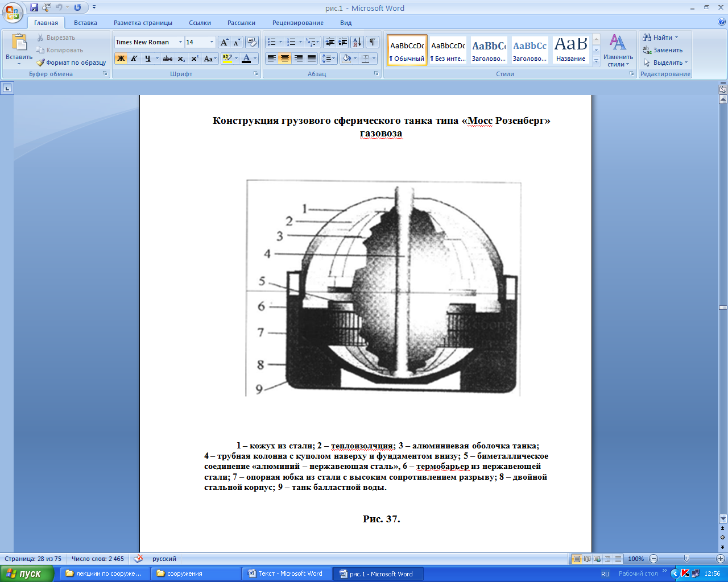Open the пуск Start menu
Viewport: 728px width, 582px height.
click(x=27, y=573)
